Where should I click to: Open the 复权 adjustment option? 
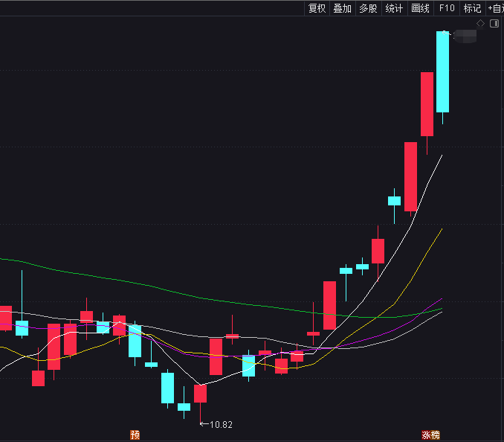pos(317,8)
